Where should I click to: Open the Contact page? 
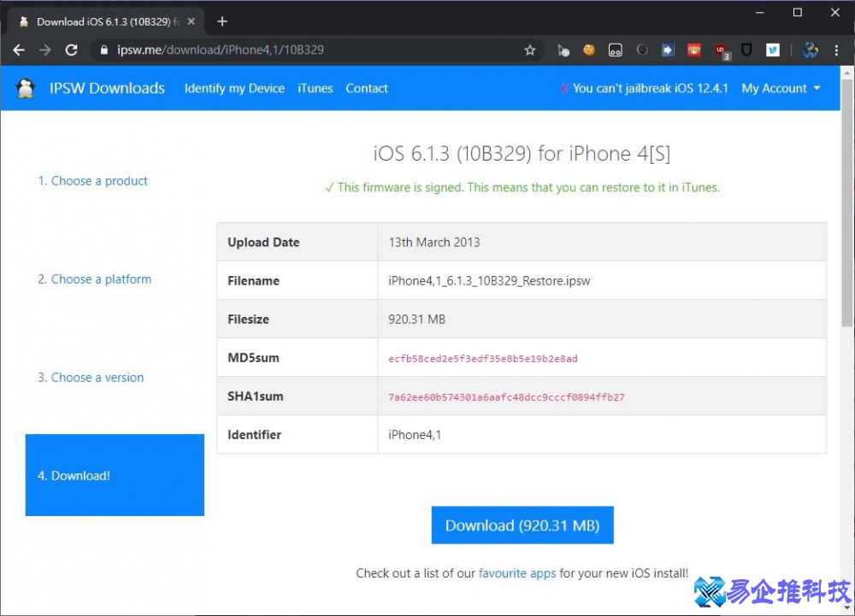click(x=367, y=88)
